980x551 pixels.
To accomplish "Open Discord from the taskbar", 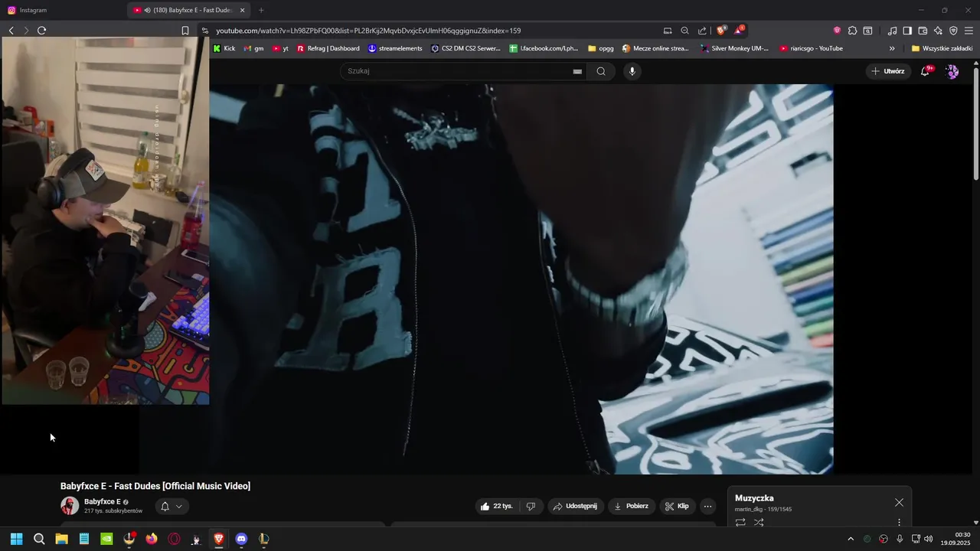I will [242, 539].
